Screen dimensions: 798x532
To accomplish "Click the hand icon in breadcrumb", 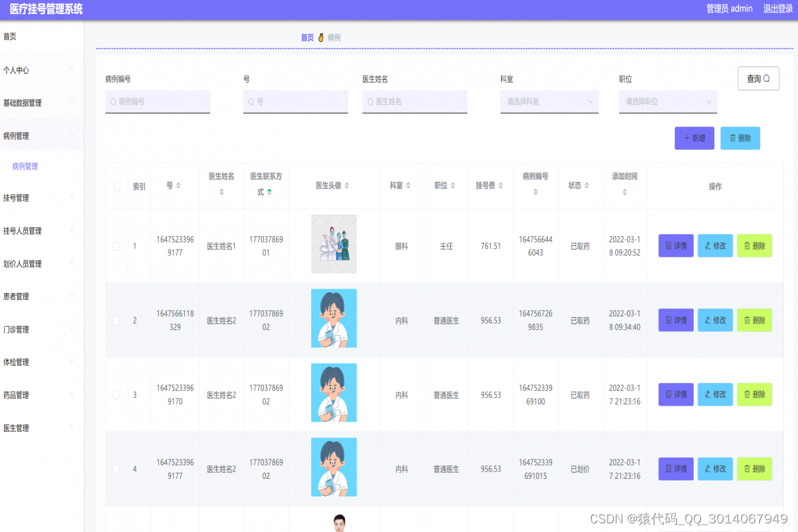I will coord(321,37).
